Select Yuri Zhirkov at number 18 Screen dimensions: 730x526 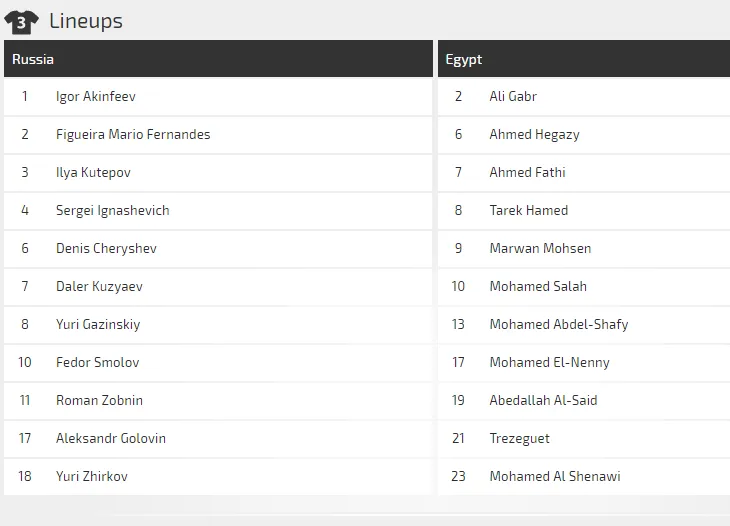click(92, 476)
